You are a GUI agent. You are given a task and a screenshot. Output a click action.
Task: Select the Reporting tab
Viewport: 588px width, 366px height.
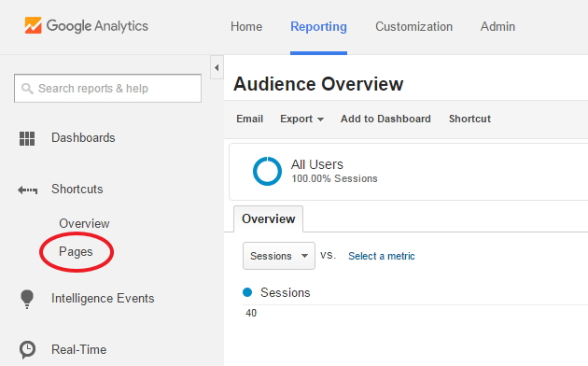tap(319, 27)
